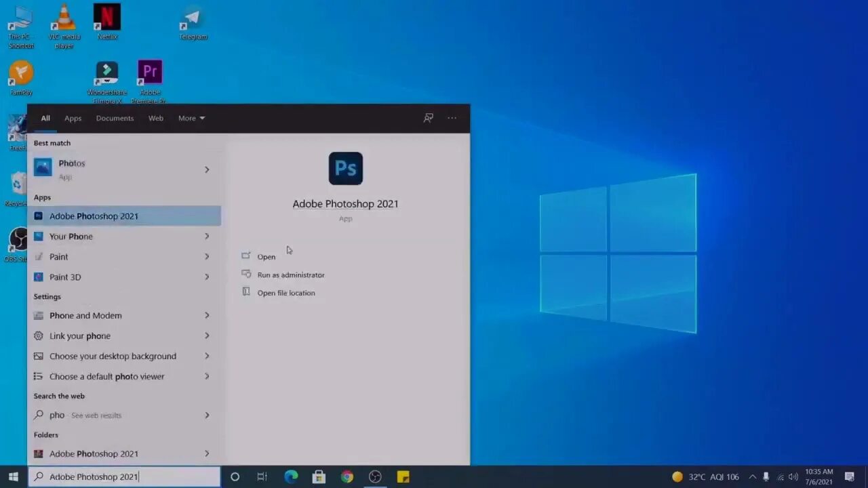The width and height of the screenshot is (868, 488).
Task: Switch to the Documents search tab
Action: (x=115, y=118)
